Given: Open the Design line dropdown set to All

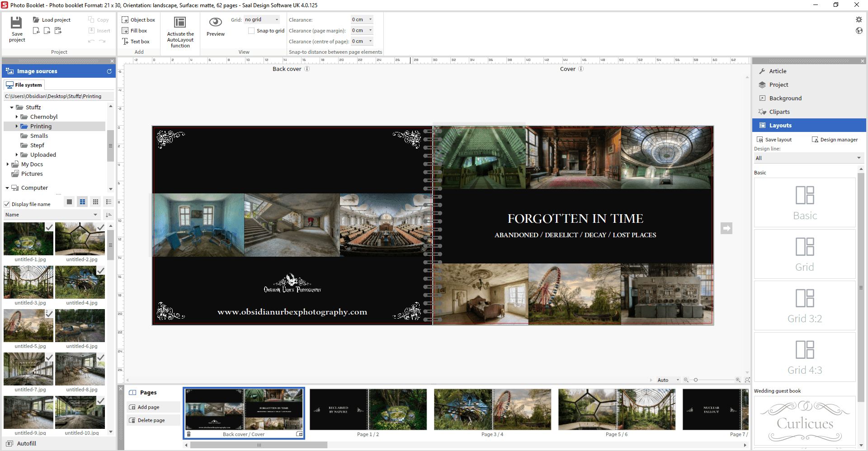Looking at the screenshot, I should point(809,158).
